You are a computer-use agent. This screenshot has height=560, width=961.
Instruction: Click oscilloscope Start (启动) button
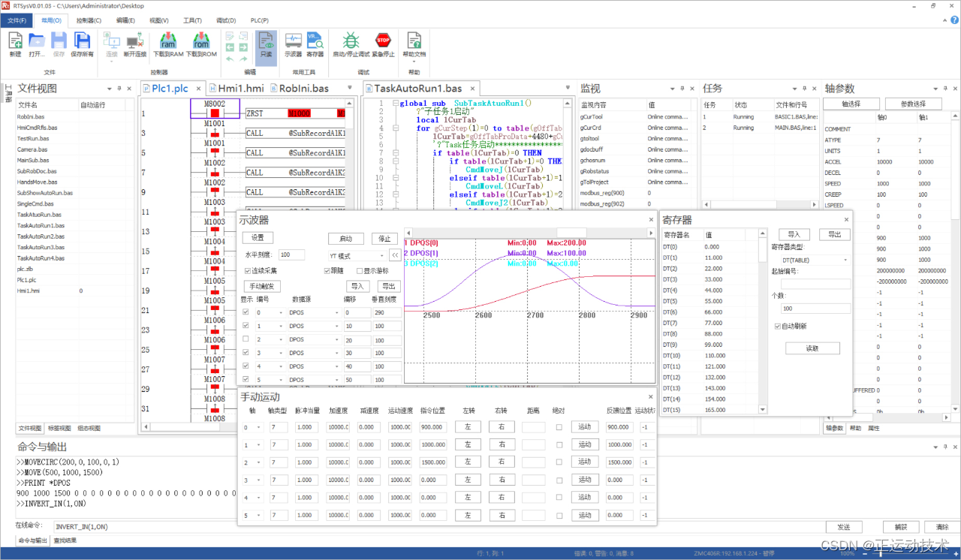(x=346, y=239)
